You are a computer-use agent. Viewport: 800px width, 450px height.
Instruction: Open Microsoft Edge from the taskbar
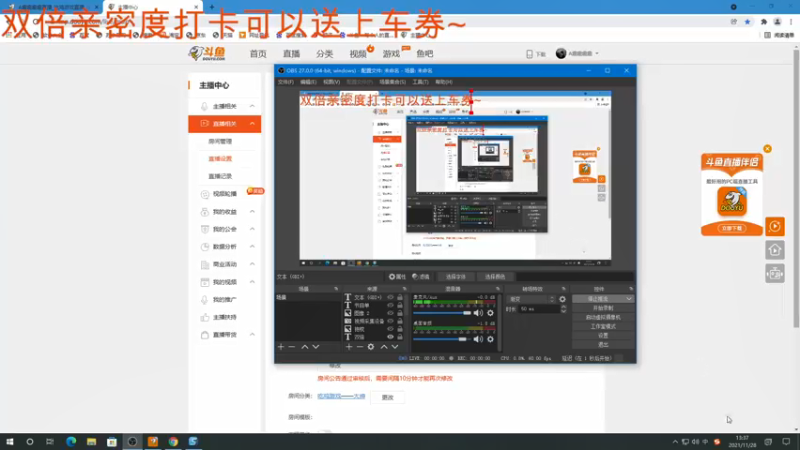point(71,441)
